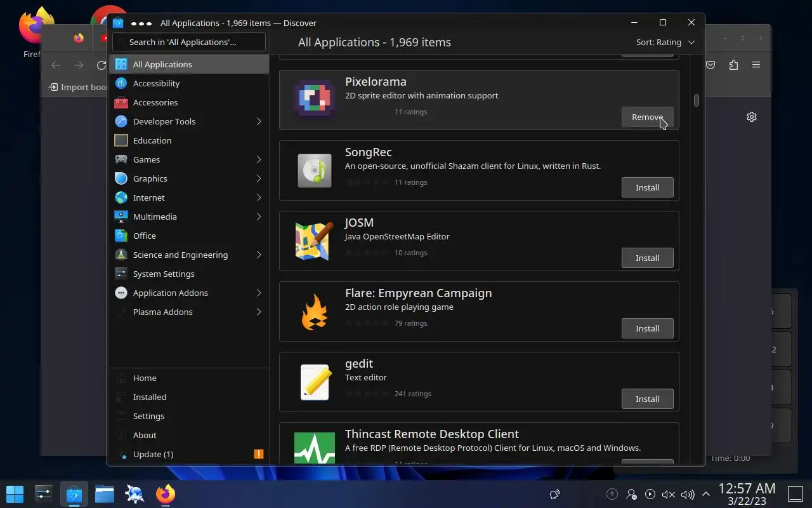The height and width of the screenshot is (508, 812).
Task: Click Firefox window's Pocket shield icon
Action: (711, 65)
